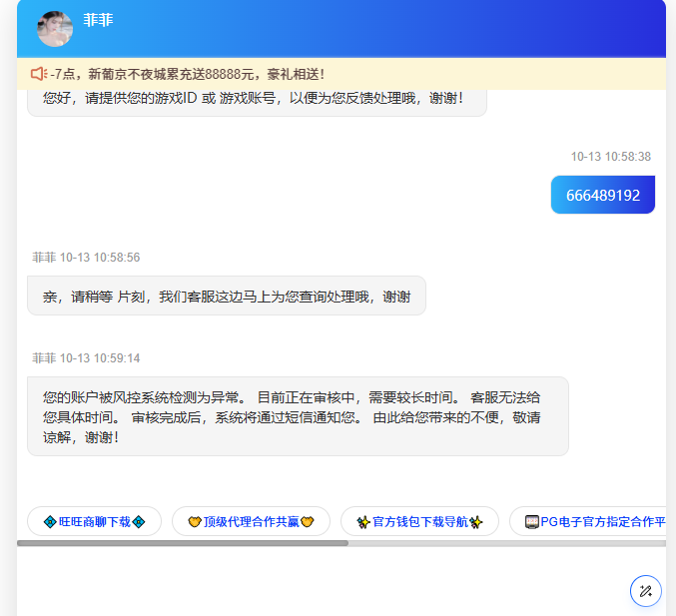The width and height of the screenshot is (676, 616).
Task: Click the agent 菲菲 avatar photo
Action: pos(55,29)
